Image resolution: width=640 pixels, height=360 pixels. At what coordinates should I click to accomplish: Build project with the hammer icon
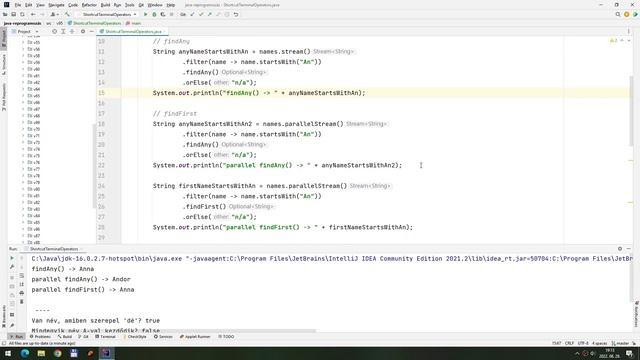(67, 14)
